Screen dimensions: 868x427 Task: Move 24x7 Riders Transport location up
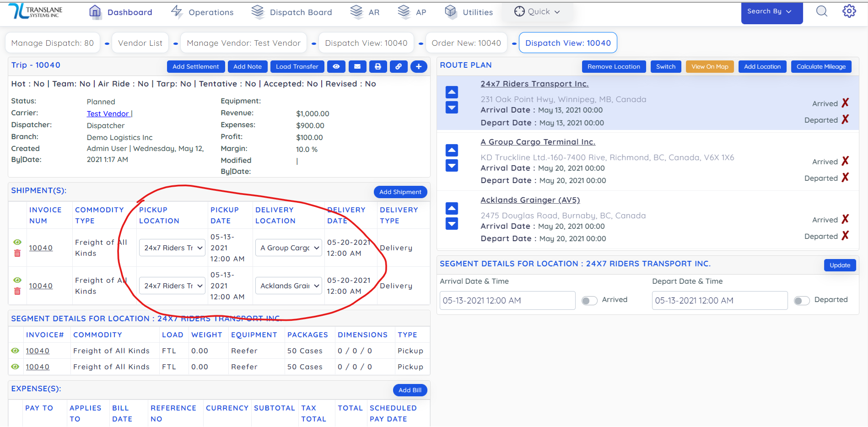tap(452, 92)
